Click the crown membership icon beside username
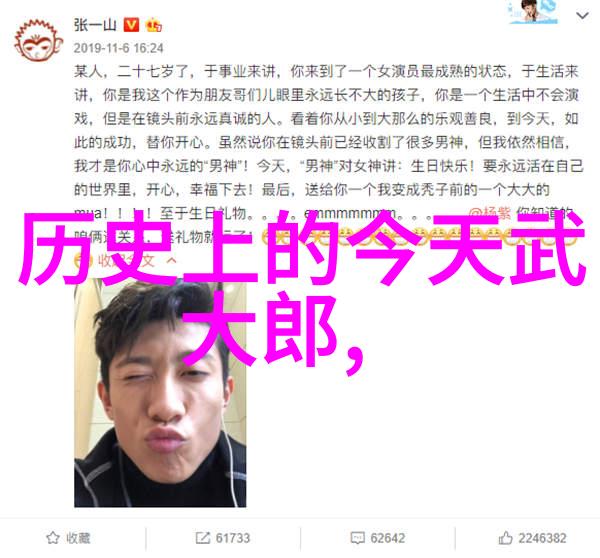The height and width of the screenshot is (558, 600). (x=153, y=25)
